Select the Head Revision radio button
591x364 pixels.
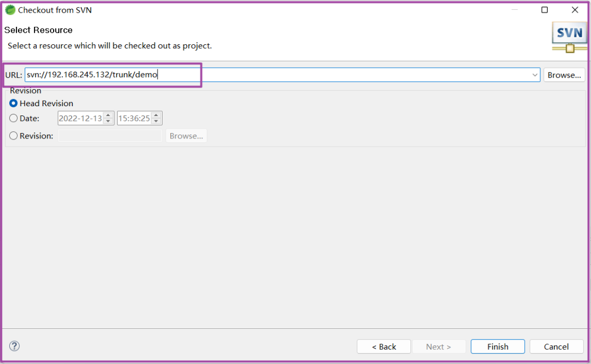click(14, 103)
